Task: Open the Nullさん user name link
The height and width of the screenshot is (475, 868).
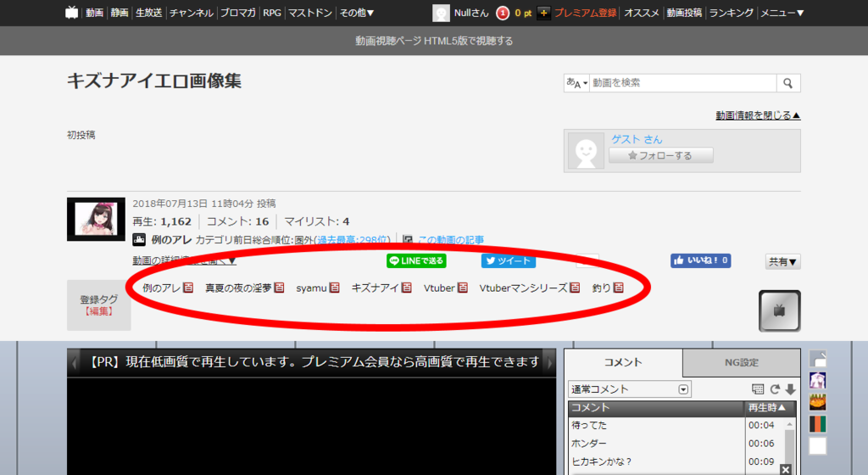Action: coord(471,12)
